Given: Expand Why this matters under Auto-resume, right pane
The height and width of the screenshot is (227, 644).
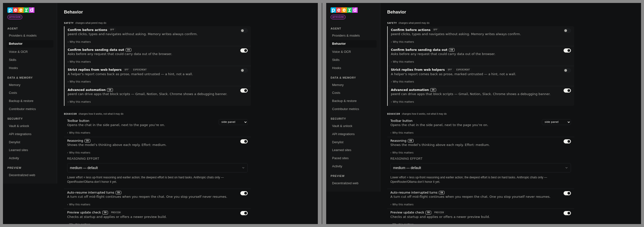Looking at the screenshot, I should tap(402, 205).
